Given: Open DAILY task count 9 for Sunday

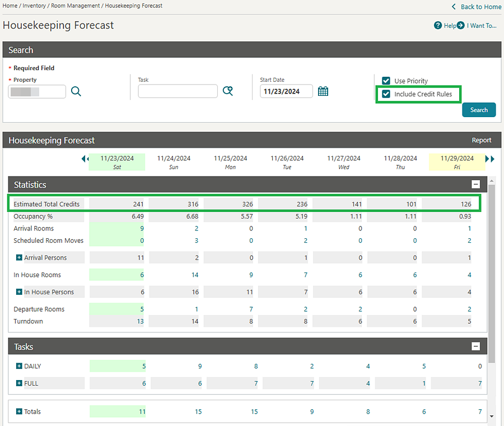Looking at the screenshot, I should pos(200,366).
